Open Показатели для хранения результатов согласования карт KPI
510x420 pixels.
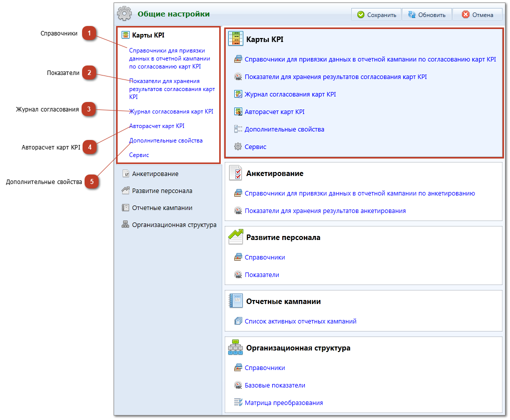[x=336, y=77]
